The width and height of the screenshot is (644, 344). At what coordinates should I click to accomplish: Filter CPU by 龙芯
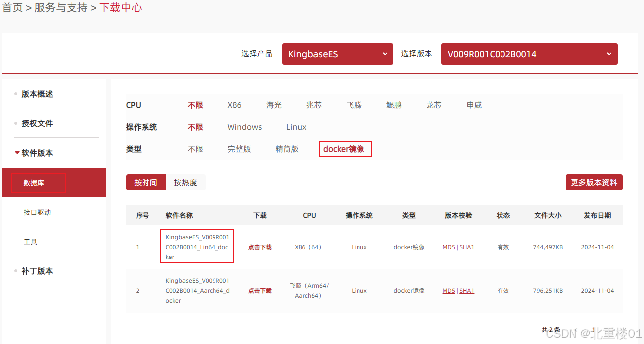tap(434, 105)
